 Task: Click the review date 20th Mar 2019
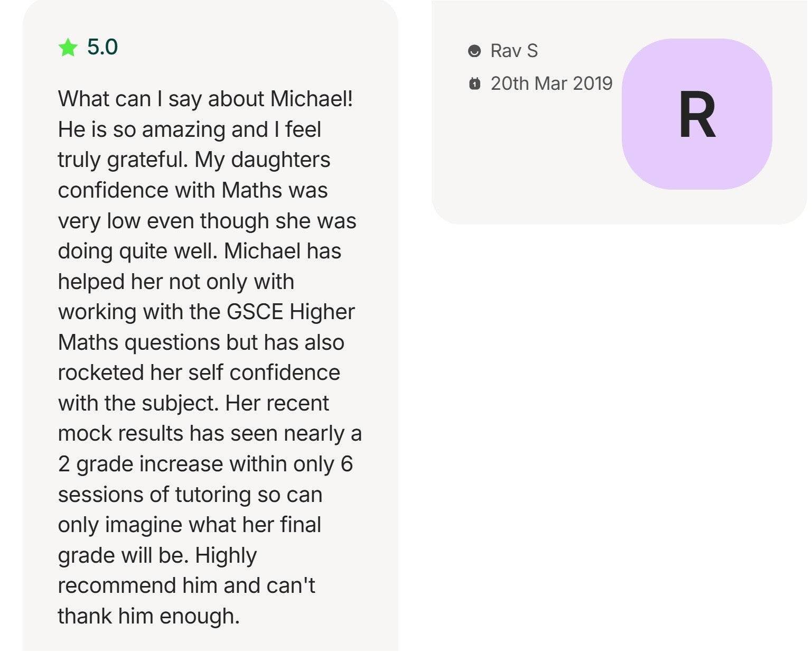551,83
